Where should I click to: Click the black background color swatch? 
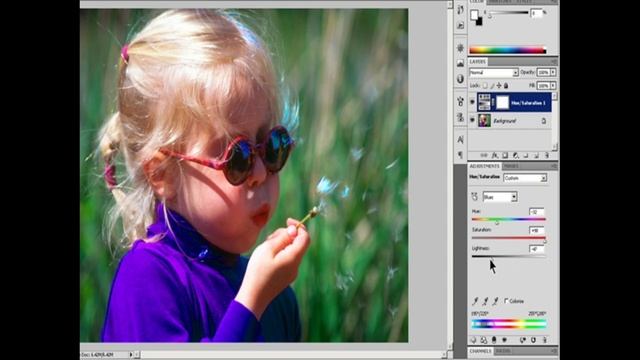point(479,21)
